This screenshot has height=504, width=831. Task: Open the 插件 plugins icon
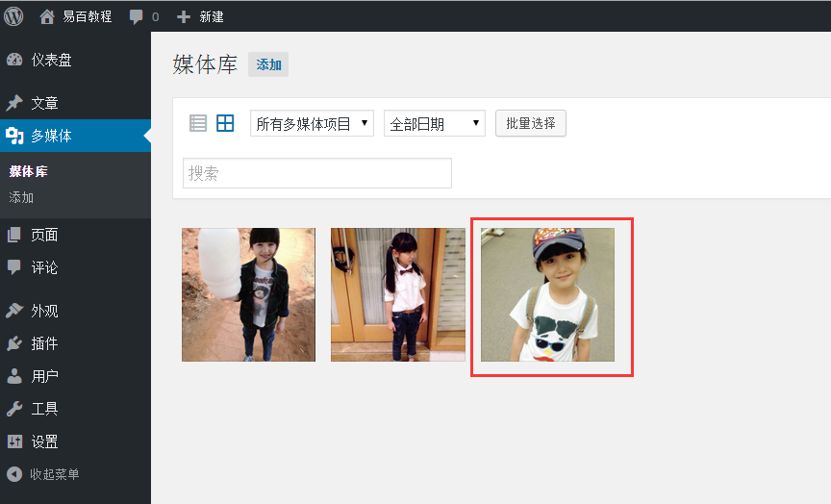point(14,343)
